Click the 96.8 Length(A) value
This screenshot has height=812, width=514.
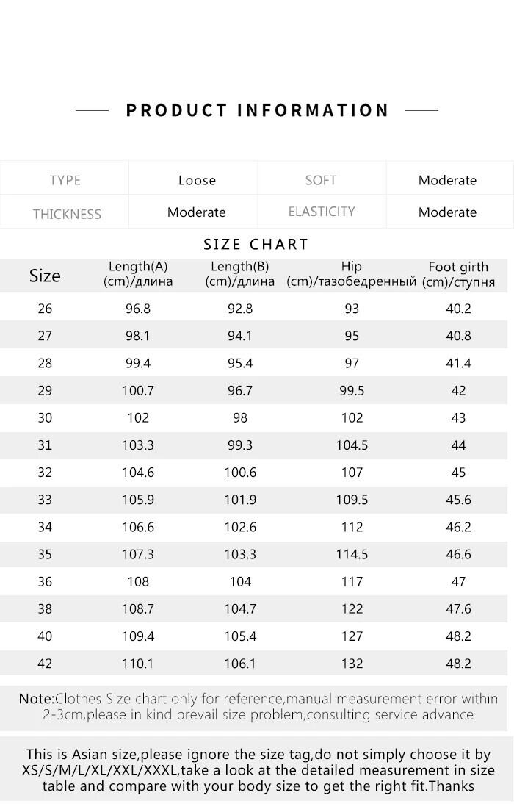click(x=138, y=309)
